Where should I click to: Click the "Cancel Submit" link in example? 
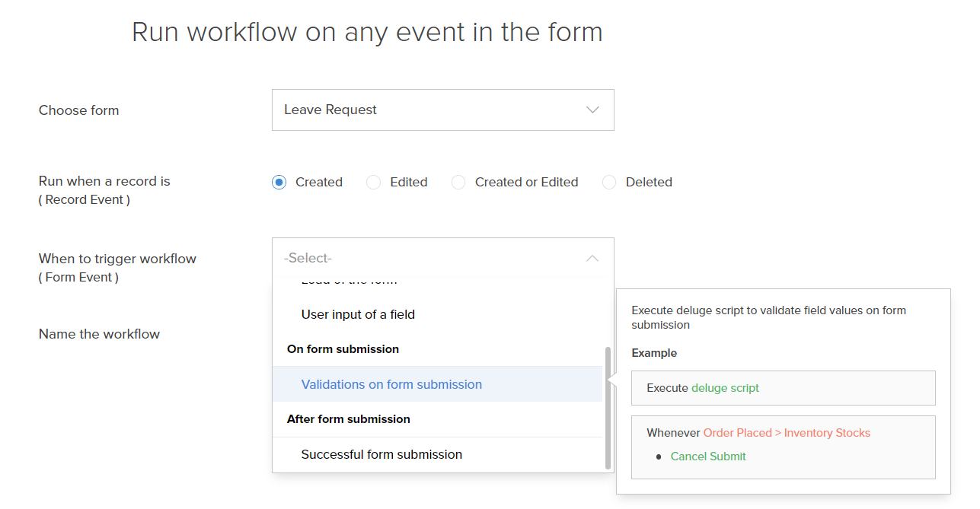click(x=708, y=457)
